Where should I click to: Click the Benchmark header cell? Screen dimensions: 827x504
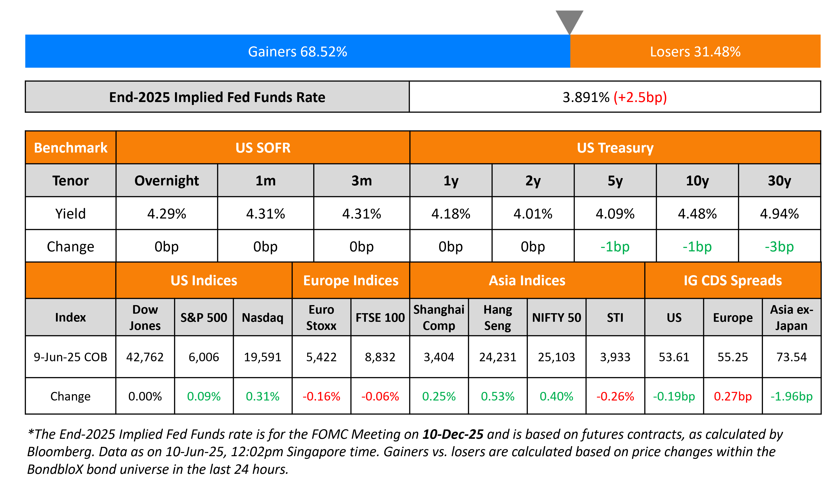pos(70,148)
